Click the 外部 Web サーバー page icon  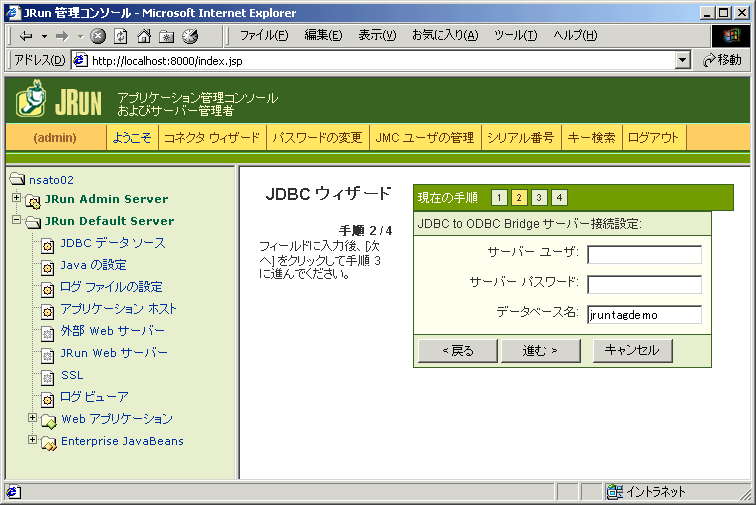coord(47,333)
